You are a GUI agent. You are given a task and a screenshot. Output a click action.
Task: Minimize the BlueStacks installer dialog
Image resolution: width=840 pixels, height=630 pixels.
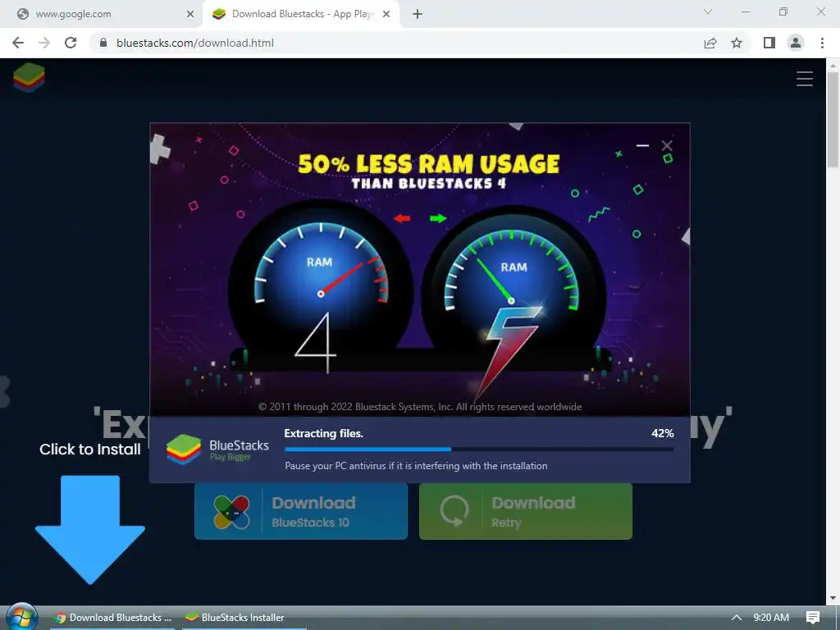click(642, 145)
